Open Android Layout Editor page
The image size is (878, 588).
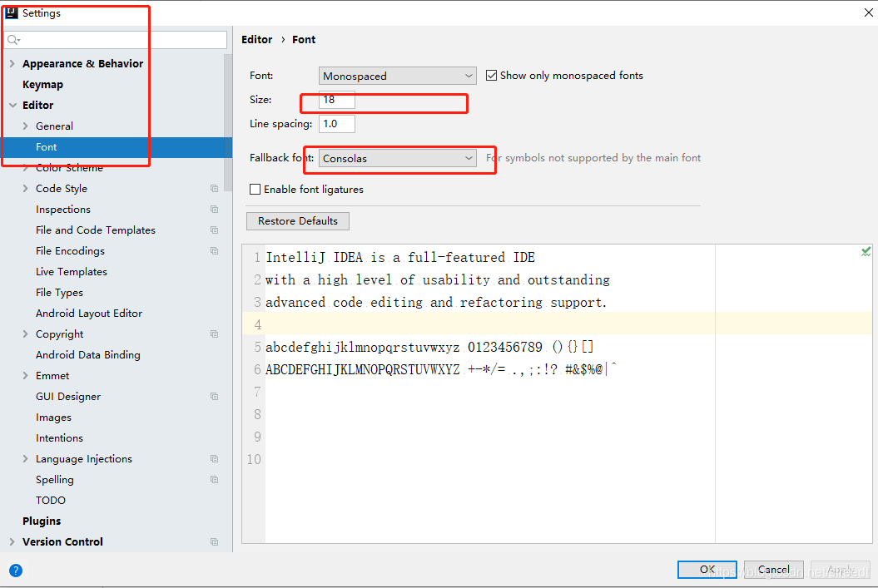pyautogui.click(x=89, y=314)
